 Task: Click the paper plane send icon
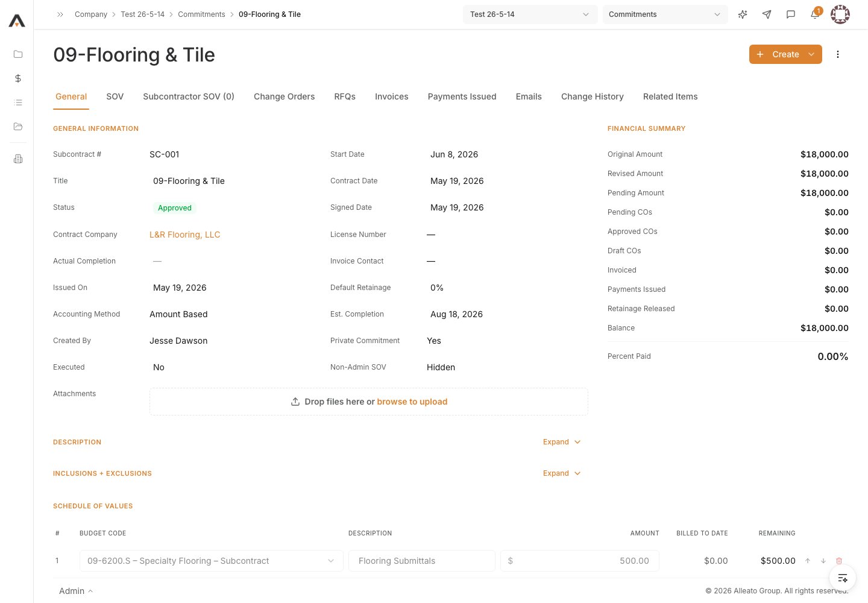pyautogui.click(x=767, y=14)
